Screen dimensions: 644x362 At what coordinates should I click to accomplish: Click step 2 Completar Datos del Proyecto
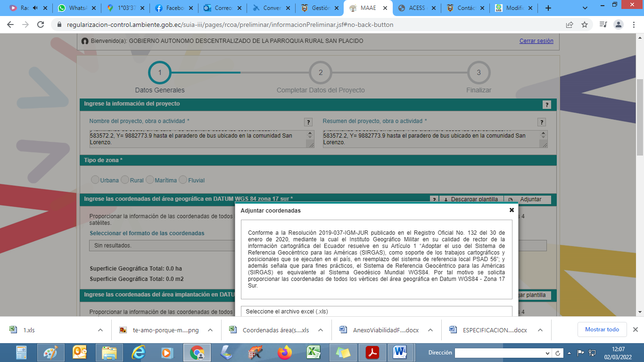[x=321, y=73]
